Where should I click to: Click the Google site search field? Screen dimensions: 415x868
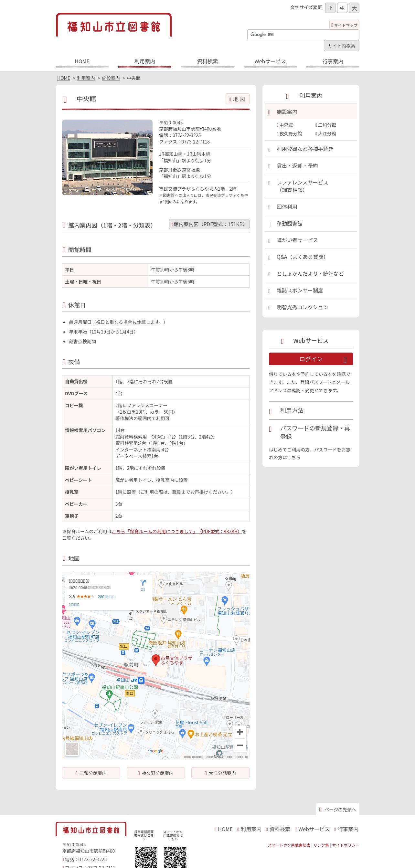coord(303,35)
